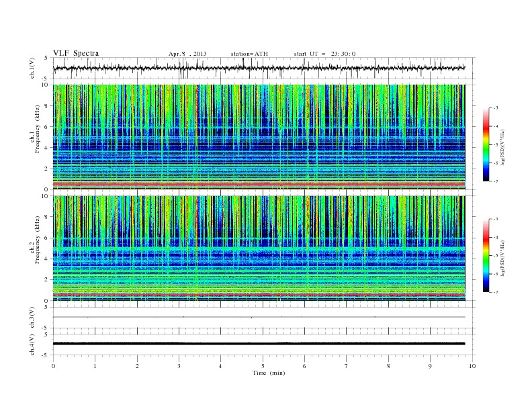Click the log(PSD) label beside ch.2 color bar
532x411 pixels.
(502, 258)
